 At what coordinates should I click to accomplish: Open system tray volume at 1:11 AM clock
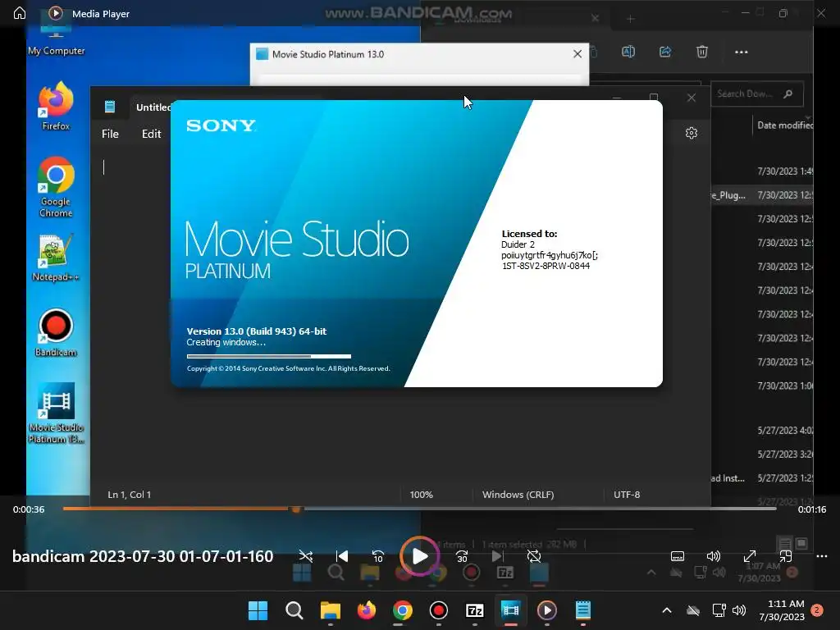tap(739, 610)
